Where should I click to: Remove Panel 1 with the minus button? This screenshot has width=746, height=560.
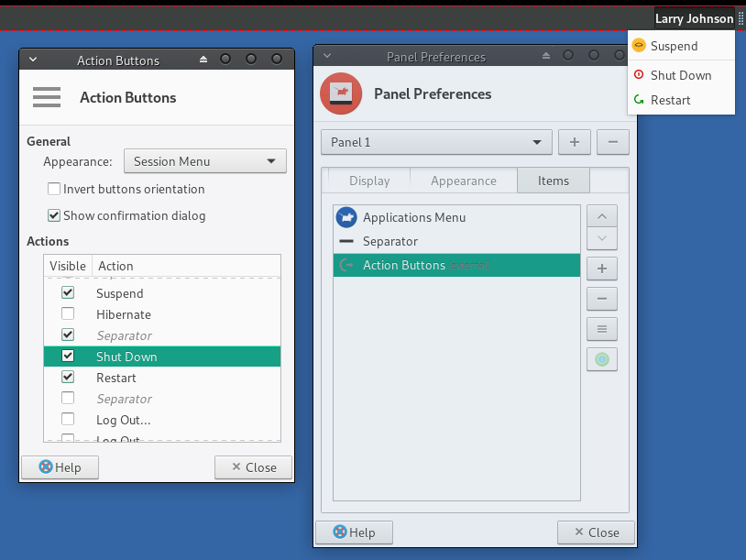[612, 142]
